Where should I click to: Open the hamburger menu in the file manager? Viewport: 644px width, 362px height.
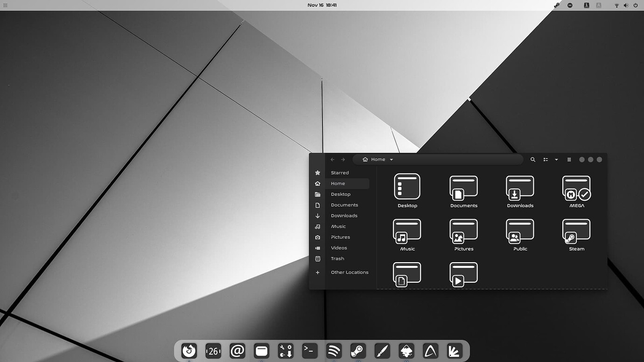(569, 159)
